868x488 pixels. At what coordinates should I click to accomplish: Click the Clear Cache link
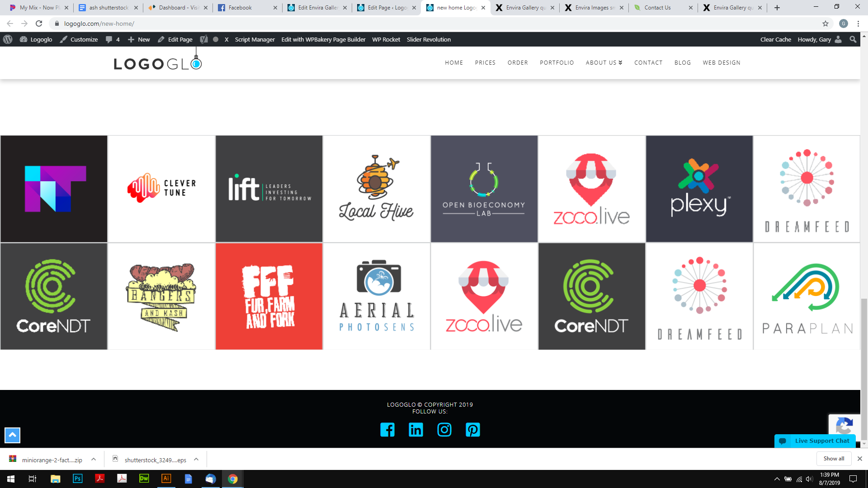(x=775, y=40)
